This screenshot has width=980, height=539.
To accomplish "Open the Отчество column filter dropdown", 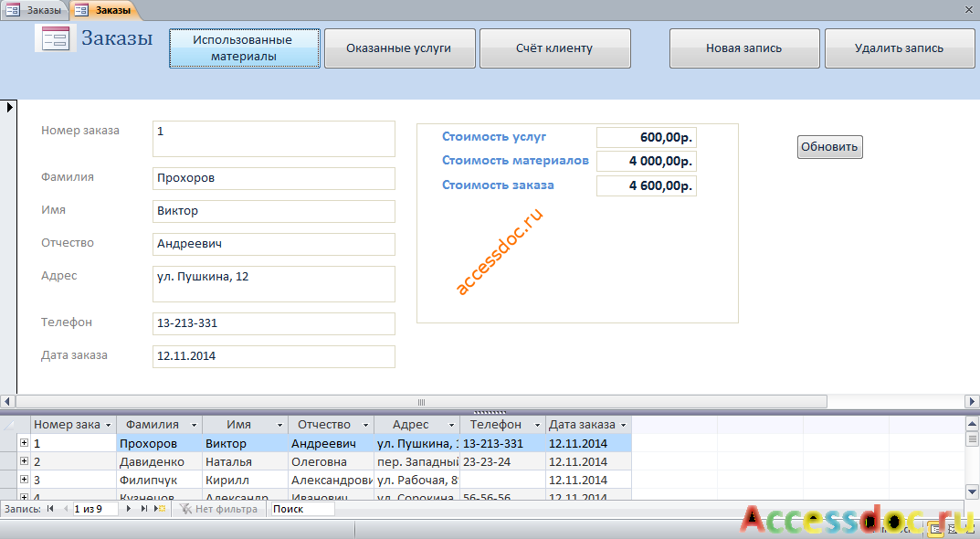I will (365, 425).
